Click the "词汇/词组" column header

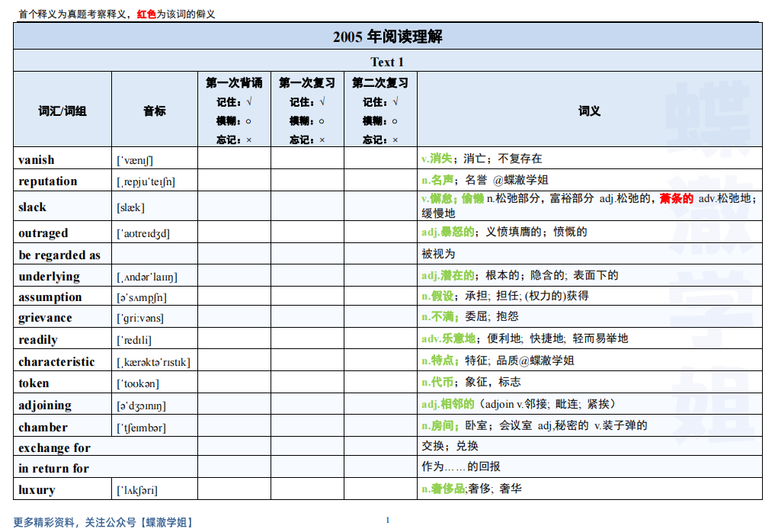click(62, 109)
